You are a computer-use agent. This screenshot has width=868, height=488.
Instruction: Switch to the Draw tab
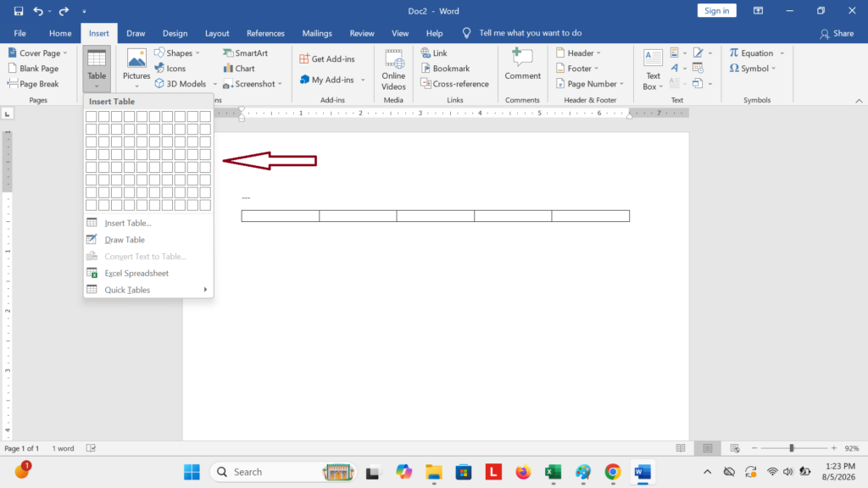pyautogui.click(x=136, y=33)
